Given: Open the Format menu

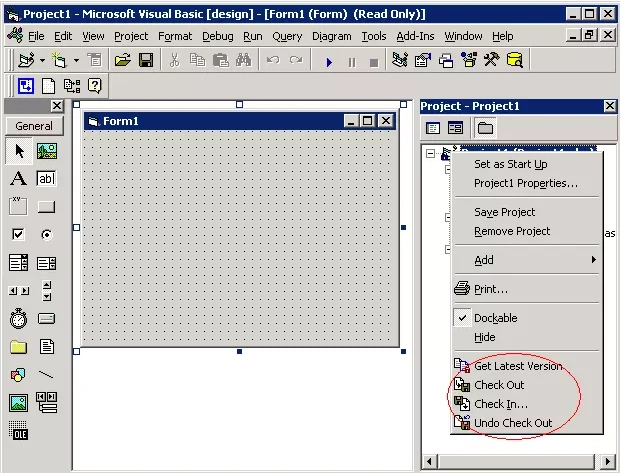Looking at the screenshot, I should click(x=175, y=37).
